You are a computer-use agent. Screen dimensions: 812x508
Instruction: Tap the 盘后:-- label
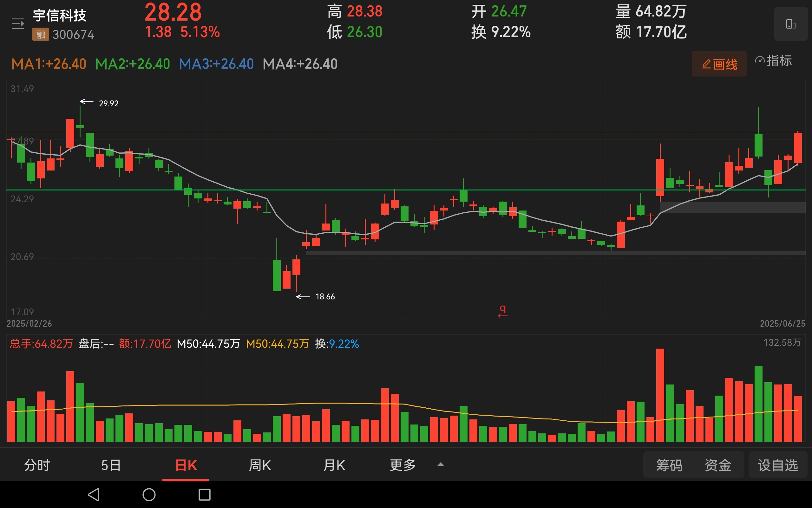96,344
